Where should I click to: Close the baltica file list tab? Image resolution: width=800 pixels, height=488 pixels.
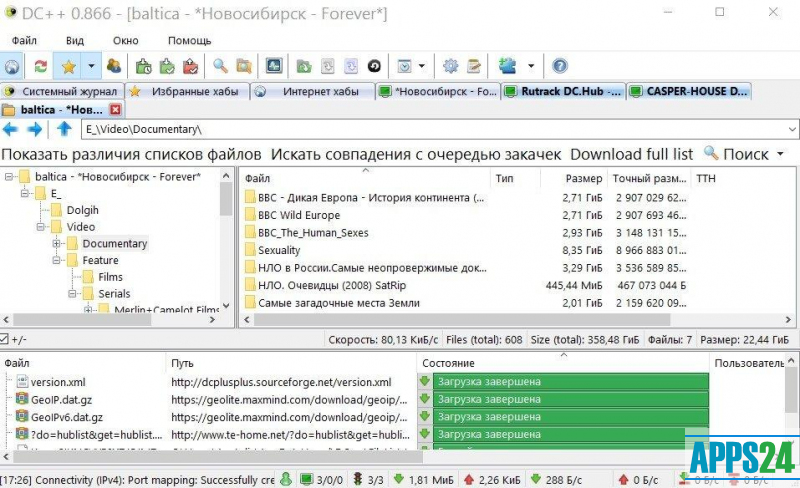[x=116, y=110]
